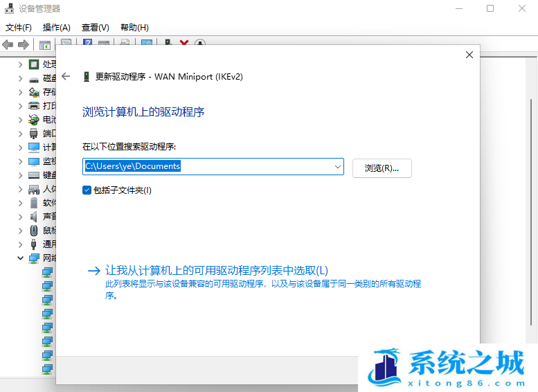The image size is (538, 392).
Task: Click the back arrow in the driver wizard
Action: (66, 77)
